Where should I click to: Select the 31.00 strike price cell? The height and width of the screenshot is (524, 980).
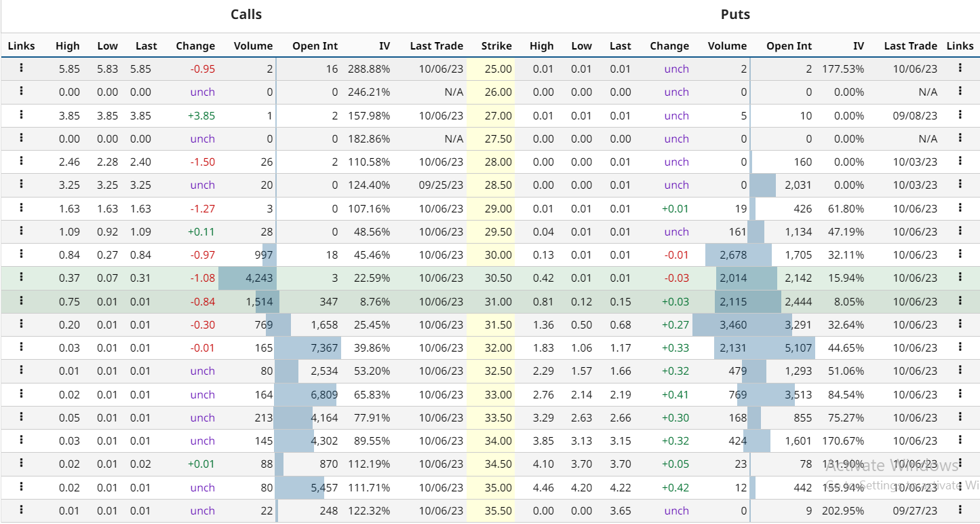(498, 301)
